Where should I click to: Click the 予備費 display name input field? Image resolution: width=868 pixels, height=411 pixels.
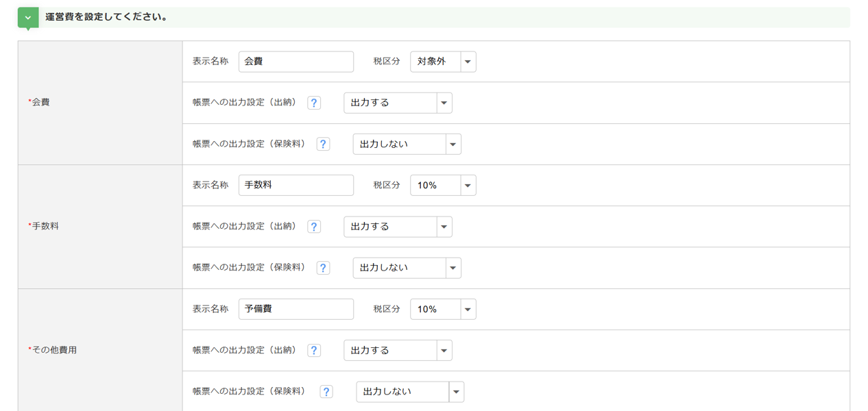[296, 309]
